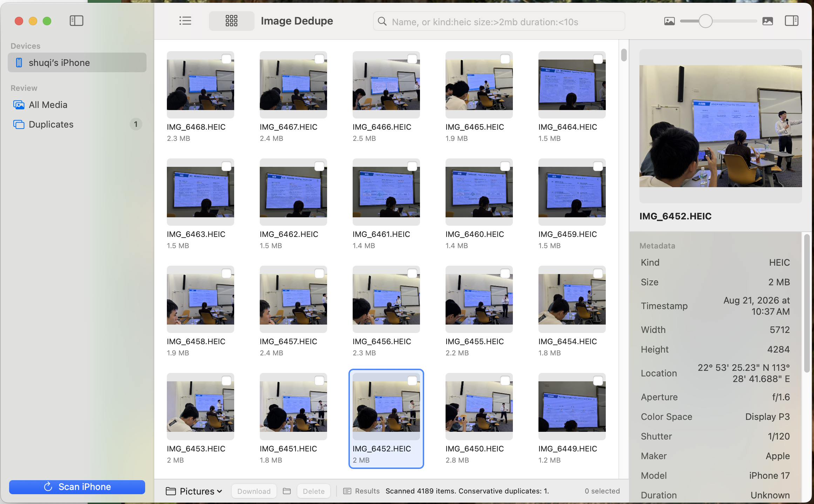Select the IMG_6455.HEIC thumbnail
Viewport: 814px width, 504px height.
click(479, 299)
